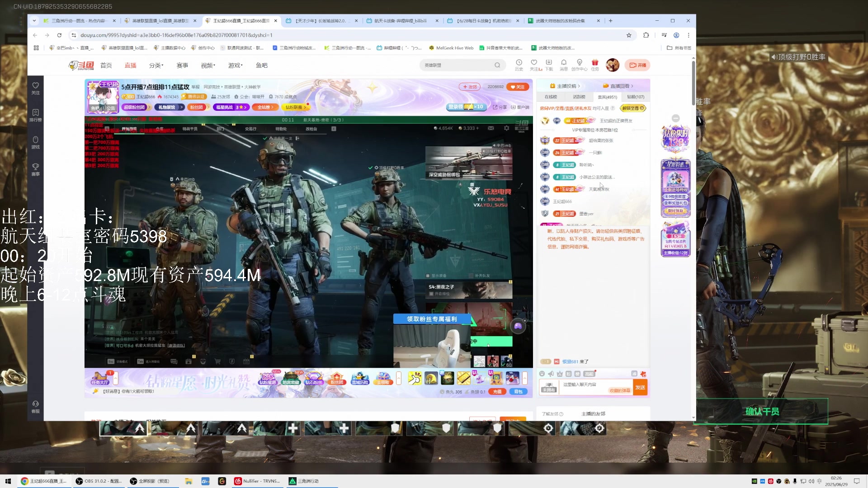Bookmark this page with the star icon

pos(628,35)
